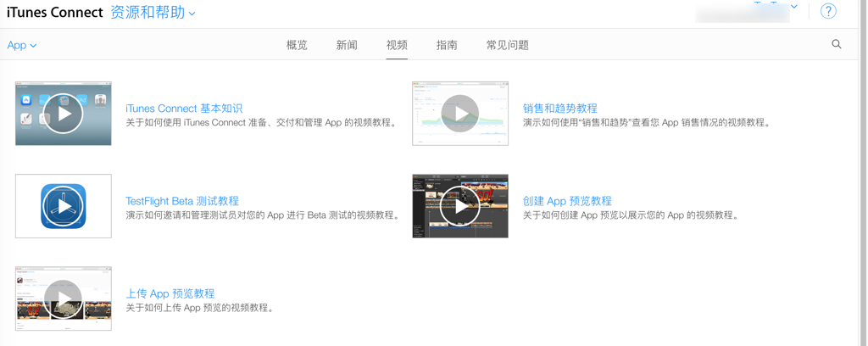This screenshot has width=868, height=346.
Task: Open the 常见问题 tab
Action: (x=508, y=46)
